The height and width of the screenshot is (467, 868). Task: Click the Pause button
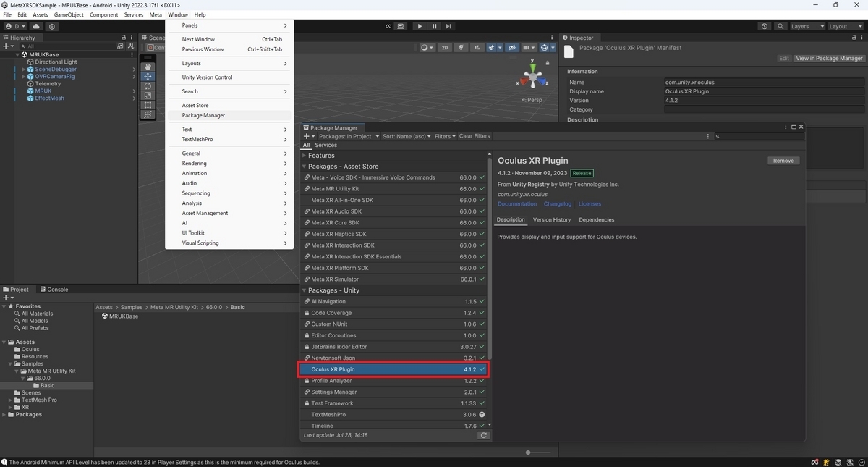tap(435, 26)
